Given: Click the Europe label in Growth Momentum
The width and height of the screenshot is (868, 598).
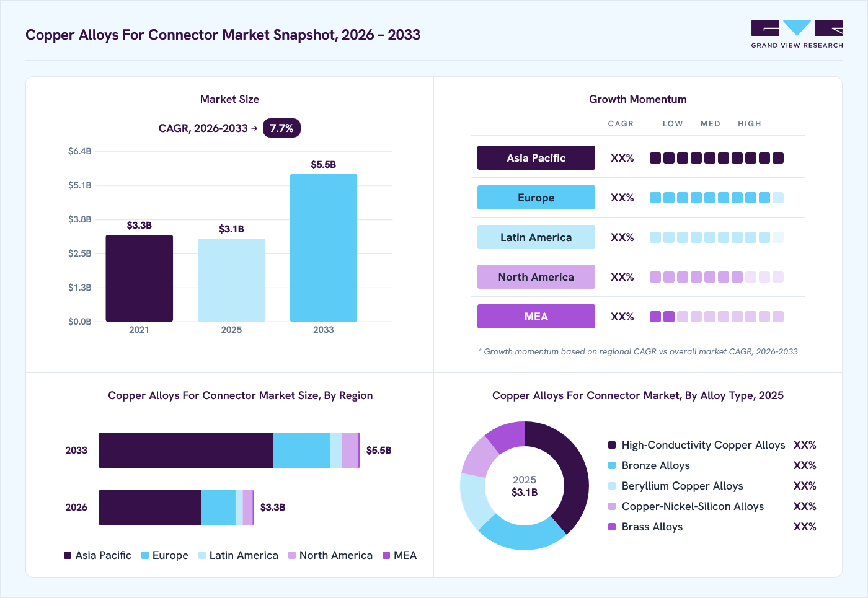Looking at the screenshot, I should 536,198.
